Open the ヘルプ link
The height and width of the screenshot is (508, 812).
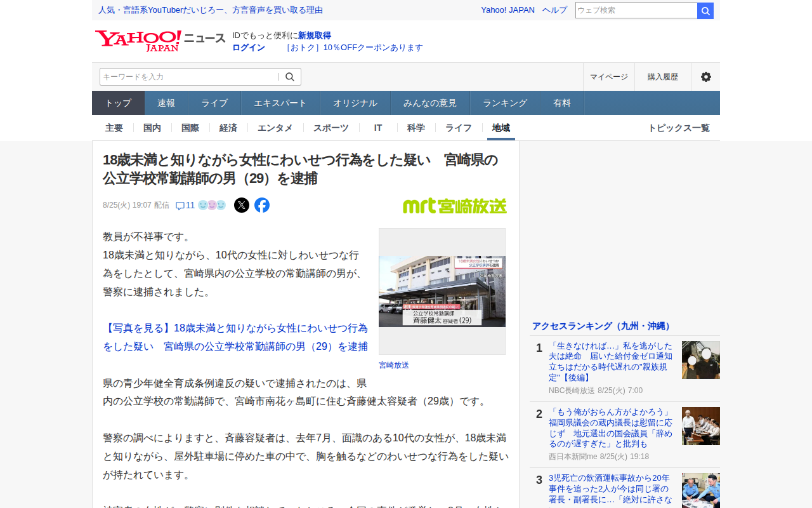click(555, 10)
